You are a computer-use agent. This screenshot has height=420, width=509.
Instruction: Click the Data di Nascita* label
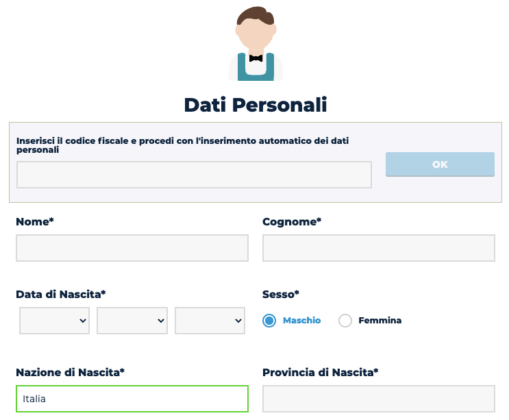click(61, 295)
